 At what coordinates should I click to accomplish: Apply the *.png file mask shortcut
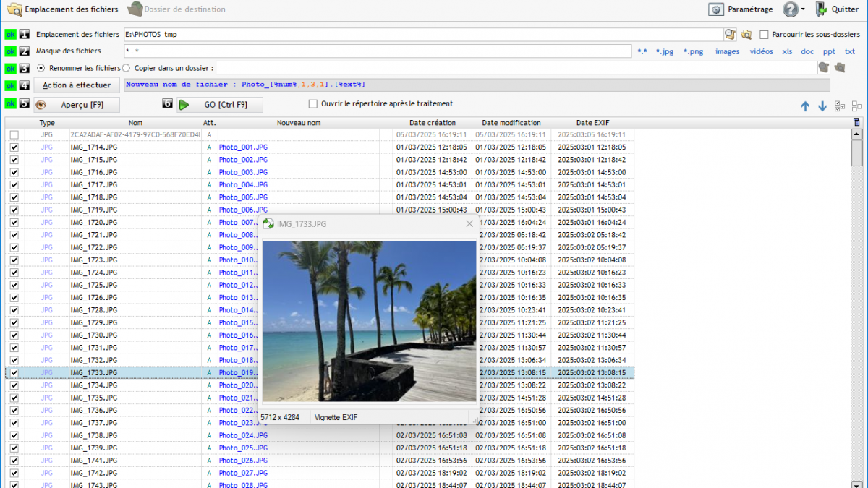click(x=693, y=51)
